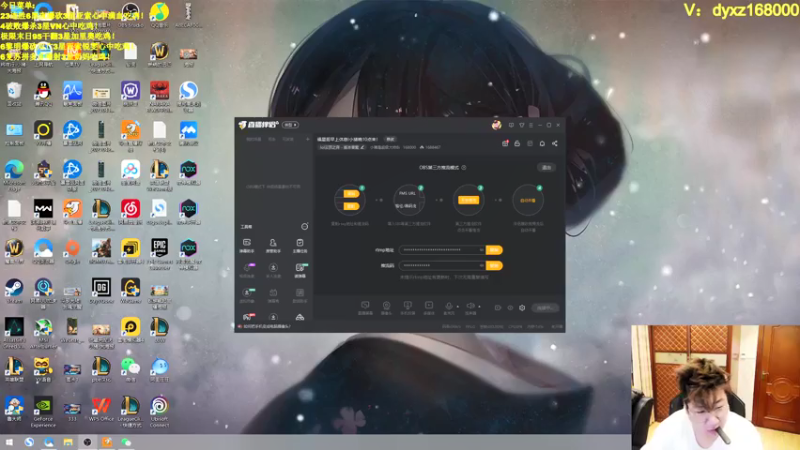
Task: Launch Steam from the desktop
Action: [14, 291]
